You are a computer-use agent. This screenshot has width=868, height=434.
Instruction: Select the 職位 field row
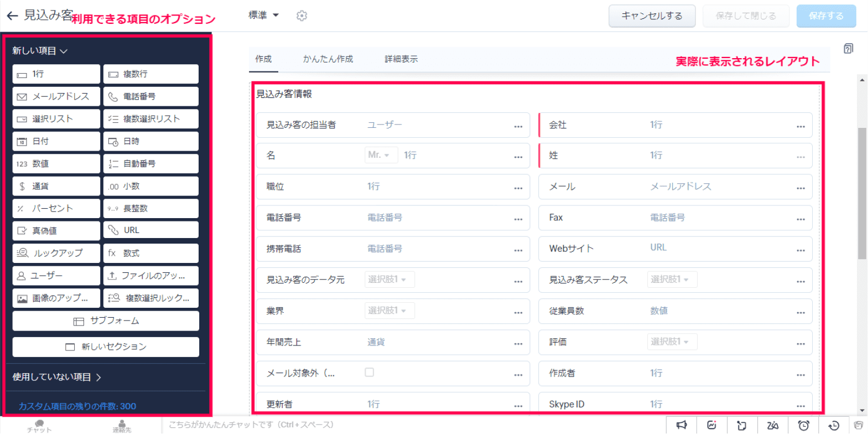(x=393, y=187)
